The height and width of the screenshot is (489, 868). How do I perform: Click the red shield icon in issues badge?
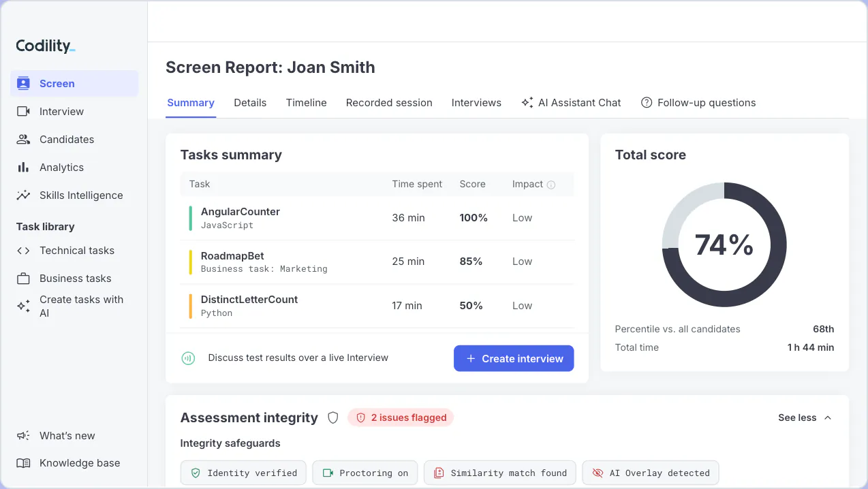point(361,417)
